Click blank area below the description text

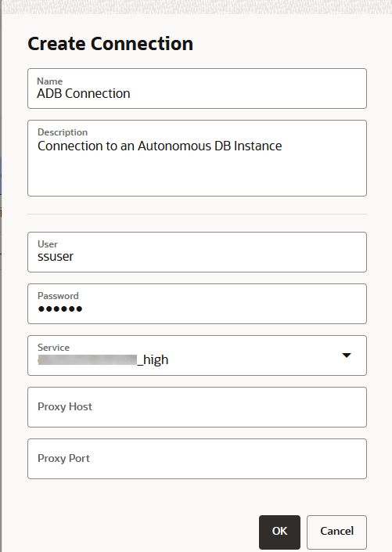tap(197, 175)
